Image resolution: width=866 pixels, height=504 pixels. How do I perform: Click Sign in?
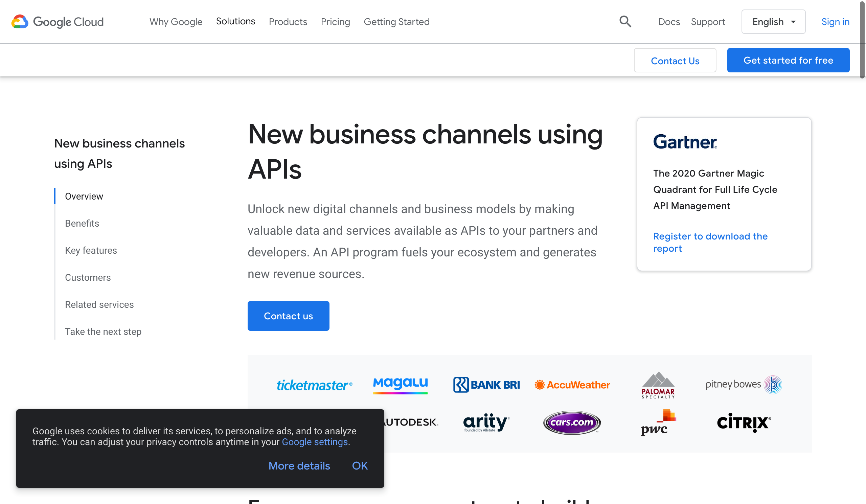click(835, 22)
